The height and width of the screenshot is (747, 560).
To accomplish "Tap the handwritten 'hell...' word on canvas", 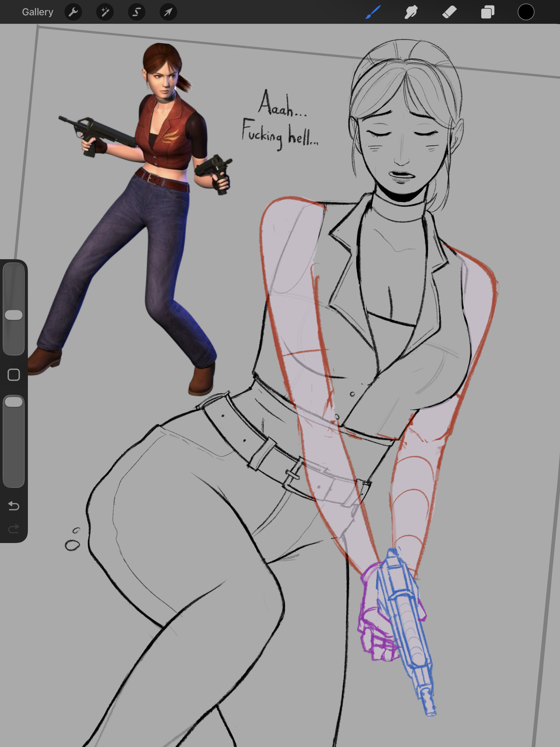I will (x=303, y=135).
